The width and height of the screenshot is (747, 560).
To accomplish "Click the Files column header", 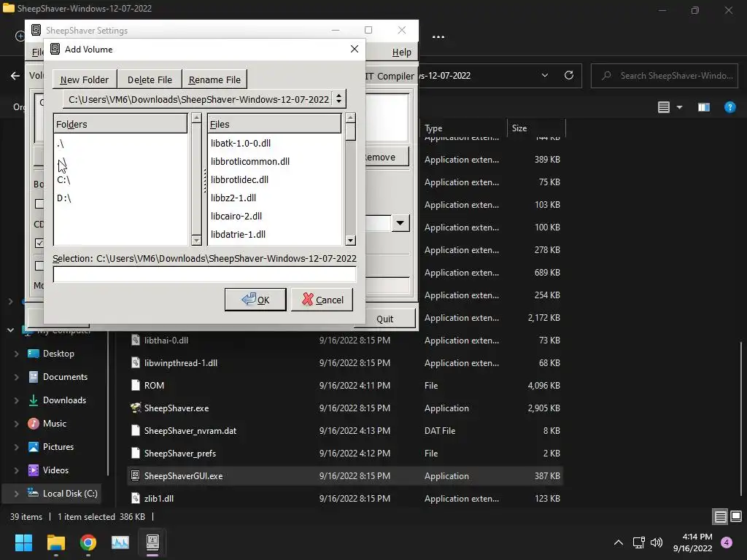I will [x=274, y=124].
